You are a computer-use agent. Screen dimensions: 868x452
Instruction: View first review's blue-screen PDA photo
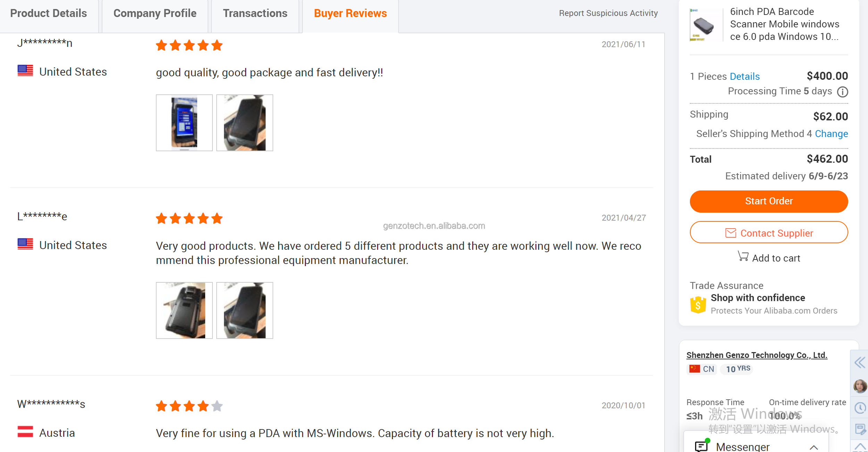(x=184, y=123)
